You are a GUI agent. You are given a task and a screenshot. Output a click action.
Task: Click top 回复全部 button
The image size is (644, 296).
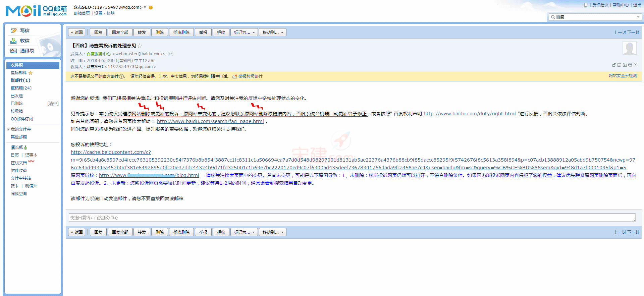[x=120, y=33]
